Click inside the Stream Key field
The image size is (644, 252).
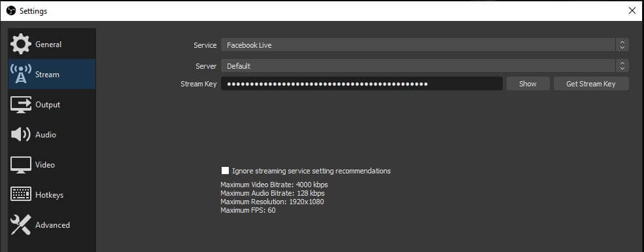pyautogui.click(x=362, y=84)
